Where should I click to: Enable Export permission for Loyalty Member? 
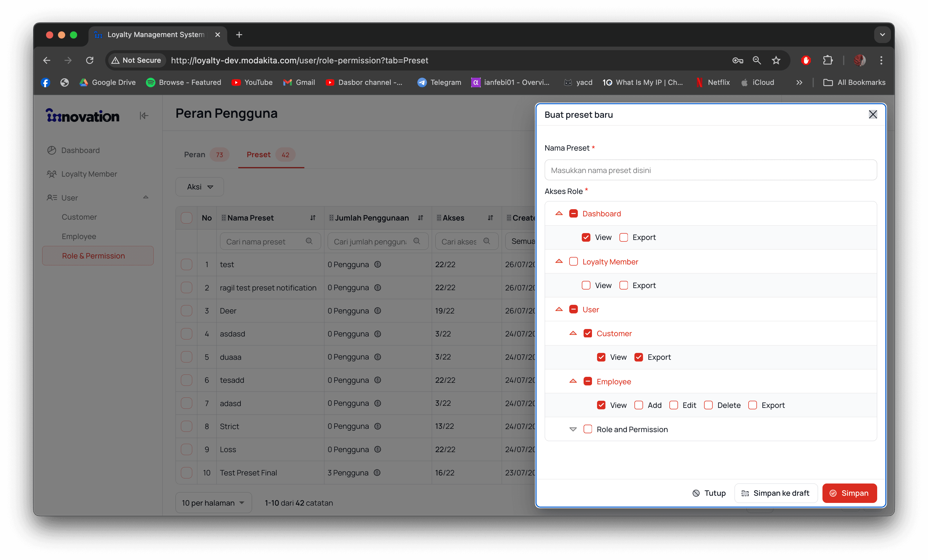pyautogui.click(x=623, y=285)
